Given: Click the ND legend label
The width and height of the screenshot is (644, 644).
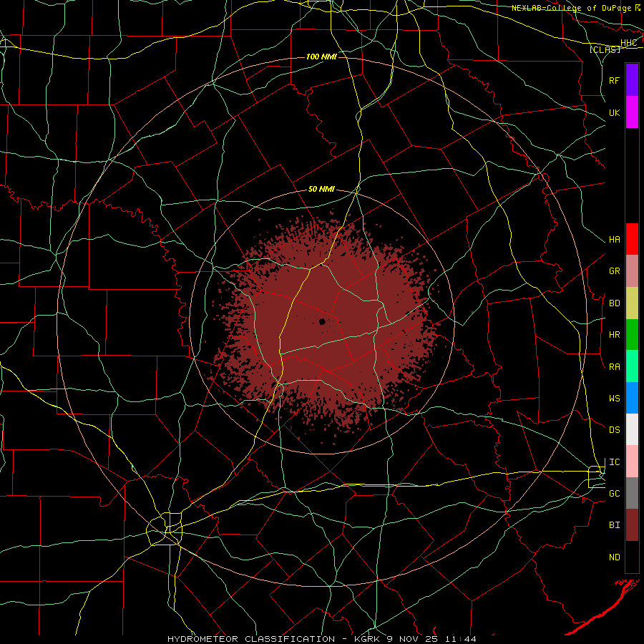Looking at the screenshot, I should [615, 557].
